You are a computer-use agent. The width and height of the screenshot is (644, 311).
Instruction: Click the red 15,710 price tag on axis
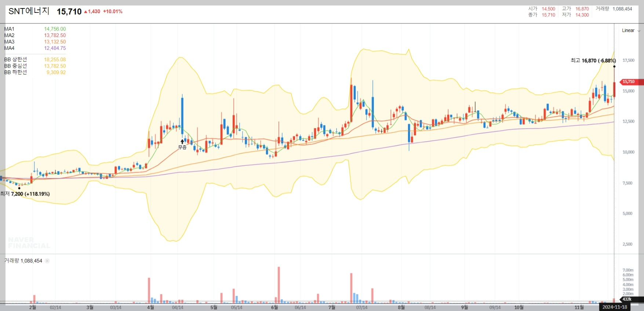(631, 82)
